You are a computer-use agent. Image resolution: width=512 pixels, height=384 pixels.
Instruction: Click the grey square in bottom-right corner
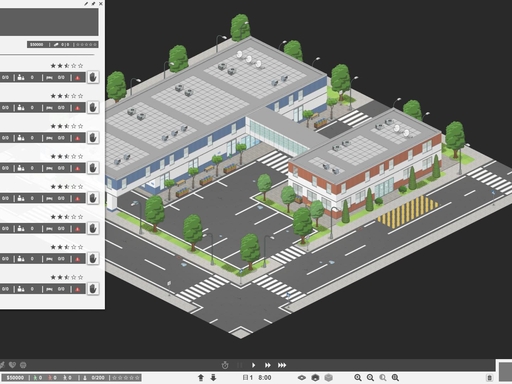[505, 372]
